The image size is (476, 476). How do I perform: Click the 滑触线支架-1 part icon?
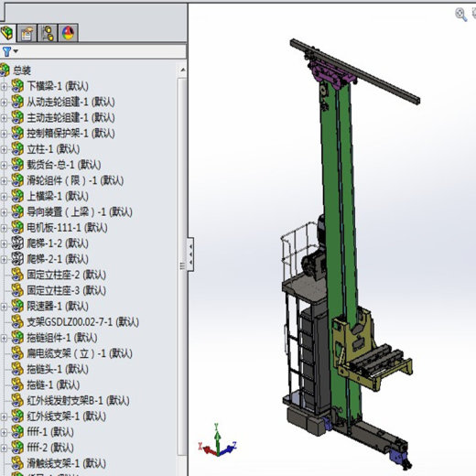click(17, 463)
